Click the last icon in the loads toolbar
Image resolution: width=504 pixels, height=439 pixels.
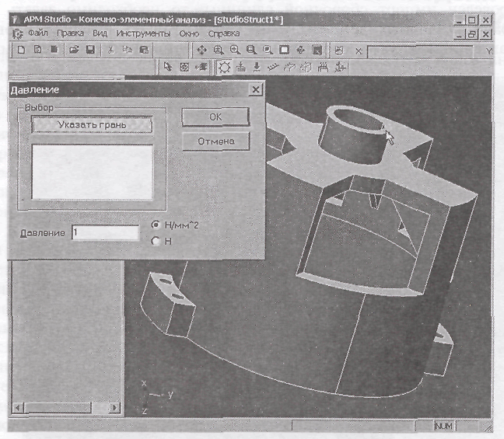[340, 67]
